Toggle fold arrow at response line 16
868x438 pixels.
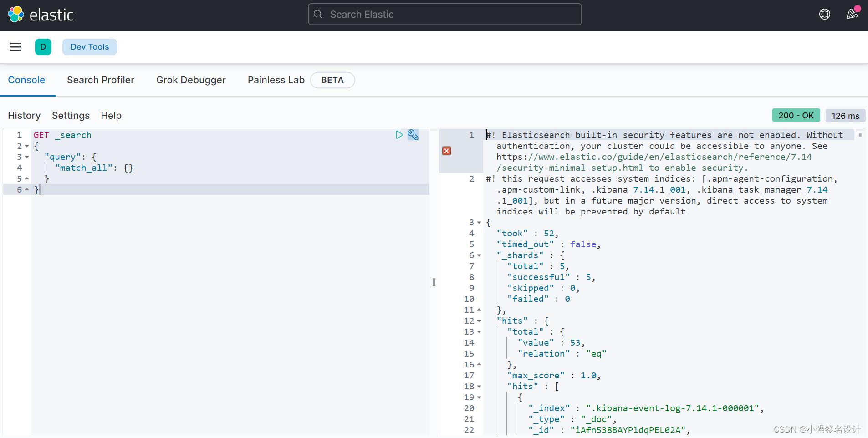click(x=479, y=364)
